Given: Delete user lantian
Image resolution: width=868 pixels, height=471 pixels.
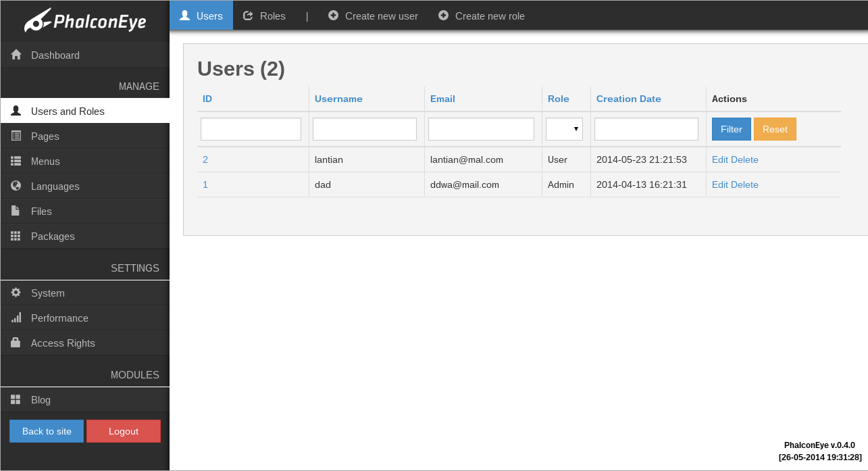Looking at the screenshot, I should click(744, 159).
